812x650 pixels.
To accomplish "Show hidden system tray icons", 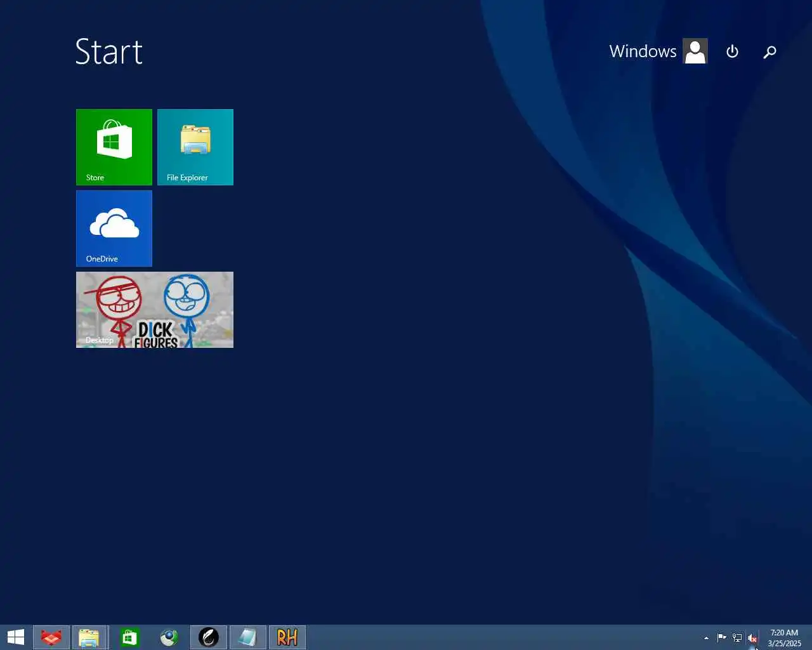I will pos(706,638).
